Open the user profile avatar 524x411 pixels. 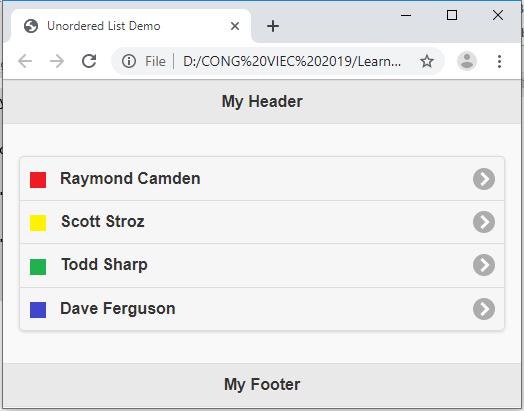tap(467, 61)
